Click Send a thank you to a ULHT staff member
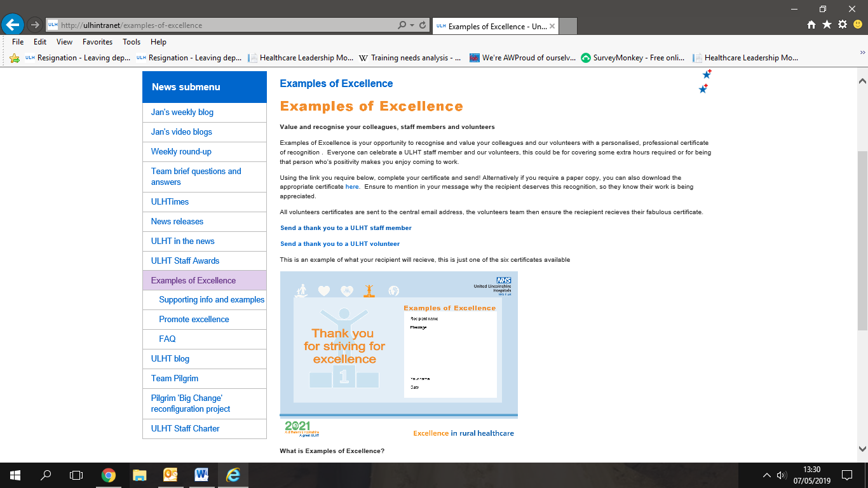This screenshot has width=868, height=488. [346, 228]
